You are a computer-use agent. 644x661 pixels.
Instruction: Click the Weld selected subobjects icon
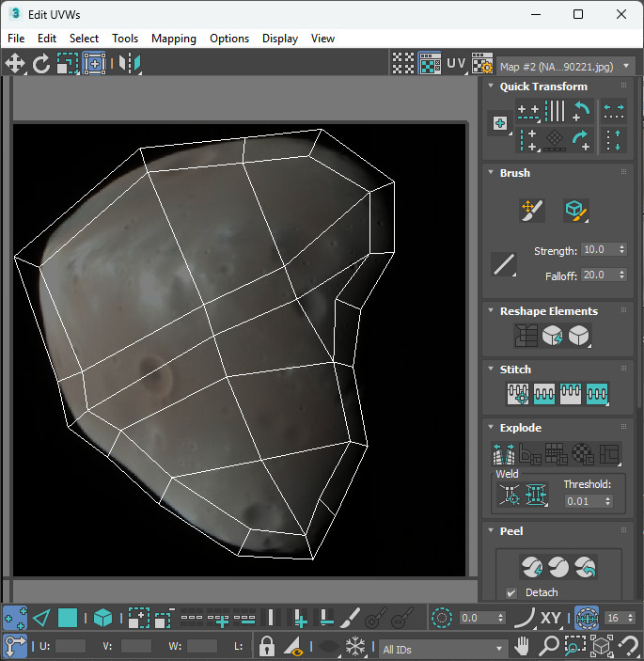tap(536, 495)
